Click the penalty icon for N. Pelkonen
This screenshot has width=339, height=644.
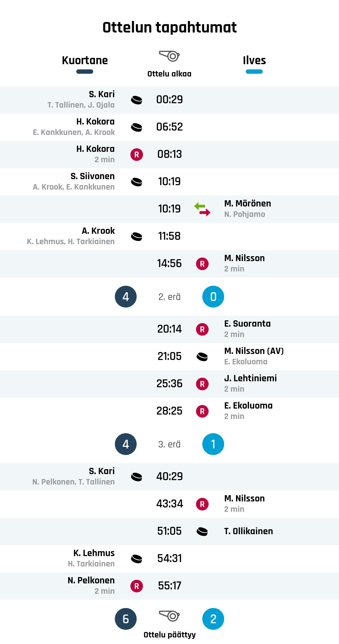(136, 586)
